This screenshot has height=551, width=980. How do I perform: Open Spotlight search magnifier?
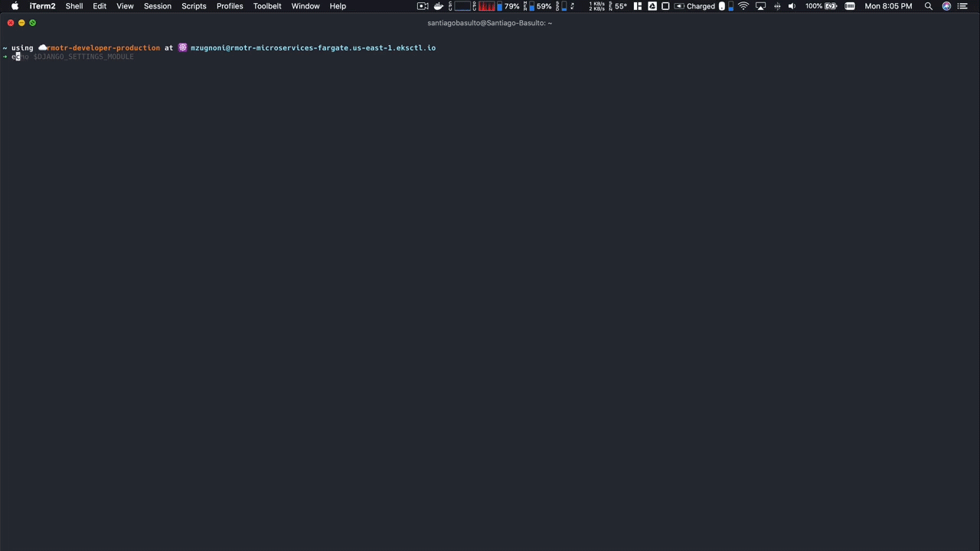point(928,6)
